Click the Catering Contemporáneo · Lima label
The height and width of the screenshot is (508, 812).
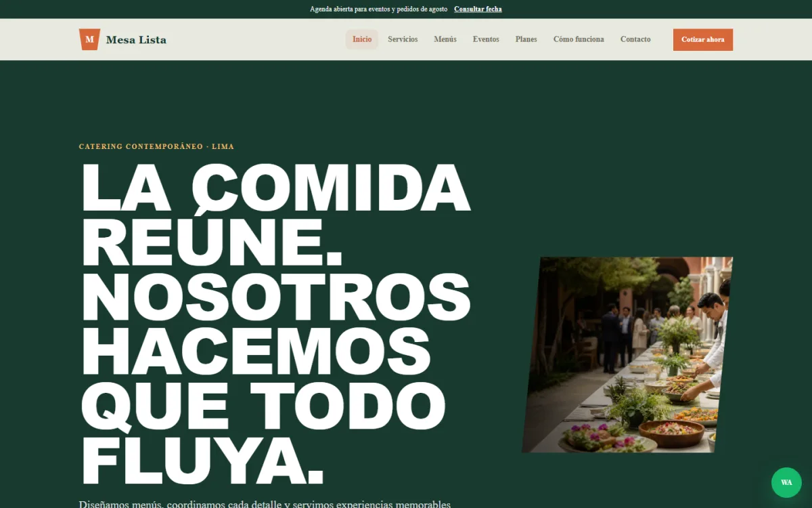pos(156,146)
